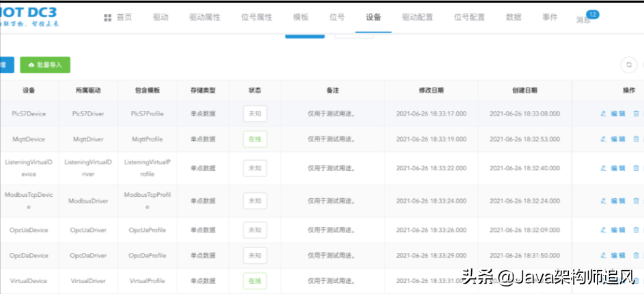This screenshot has width=644, height=294.
Task: Click the VirtualDriver cell
Action: pyautogui.click(x=88, y=281)
